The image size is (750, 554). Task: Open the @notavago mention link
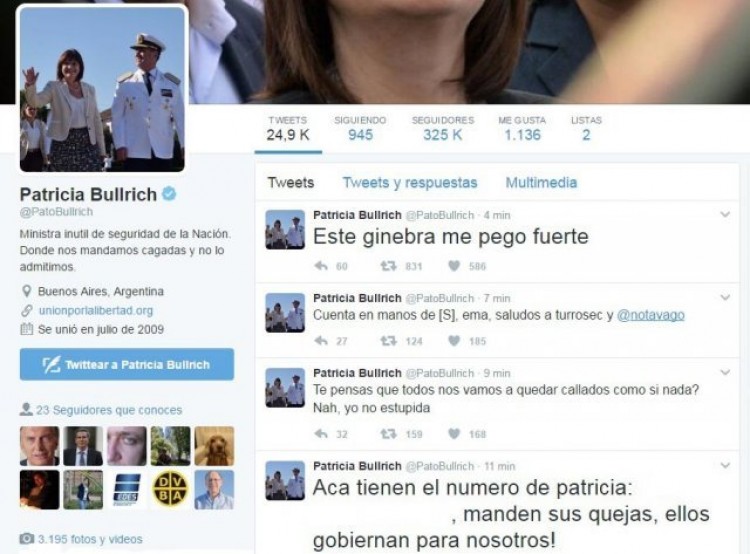coord(651,315)
